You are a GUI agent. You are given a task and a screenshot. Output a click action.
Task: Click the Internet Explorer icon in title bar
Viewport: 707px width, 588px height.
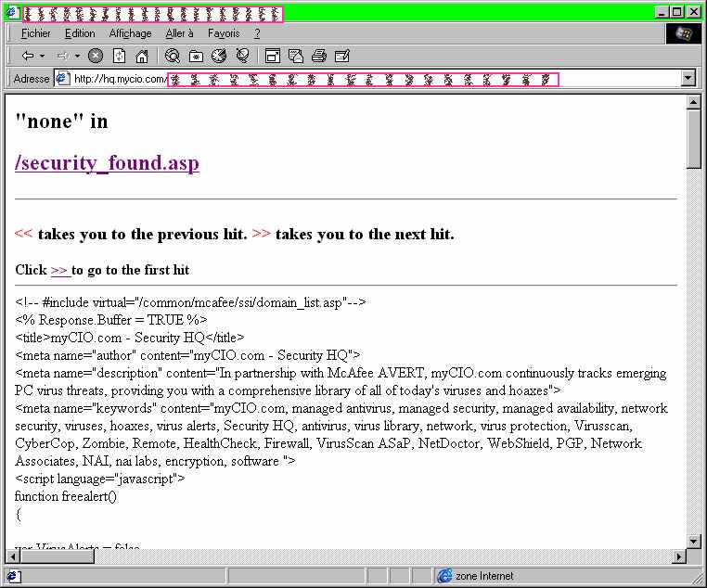click(x=12, y=13)
